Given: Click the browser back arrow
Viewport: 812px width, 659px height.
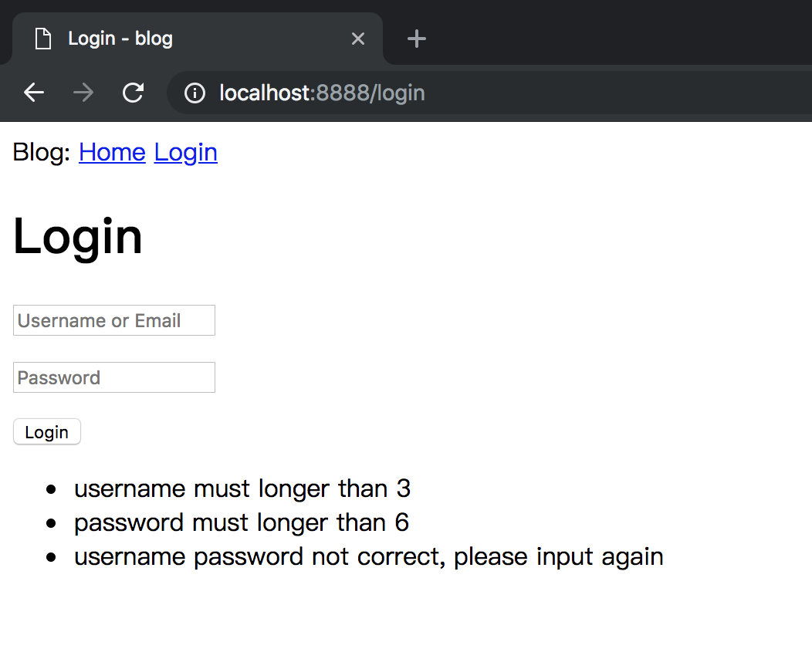Looking at the screenshot, I should coord(34,93).
